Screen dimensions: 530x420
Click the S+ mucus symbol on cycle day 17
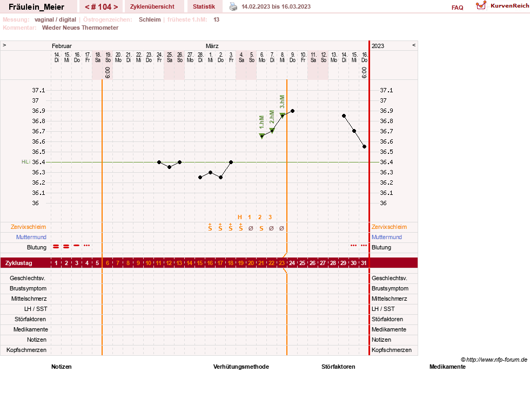220,227
